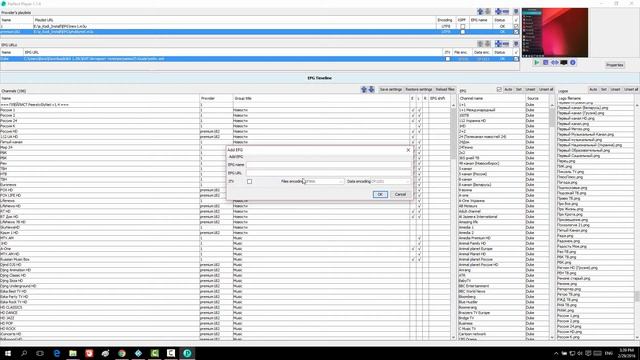The width and height of the screenshot is (640, 360).
Task: Toggle enabled checkbox for first playlist row
Action: (516, 26)
